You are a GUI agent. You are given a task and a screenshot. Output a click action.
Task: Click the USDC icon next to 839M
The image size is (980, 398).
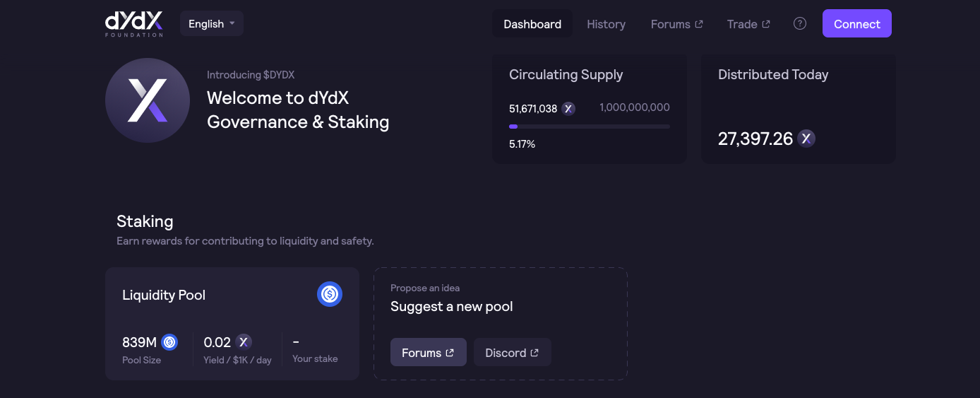[x=169, y=342]
